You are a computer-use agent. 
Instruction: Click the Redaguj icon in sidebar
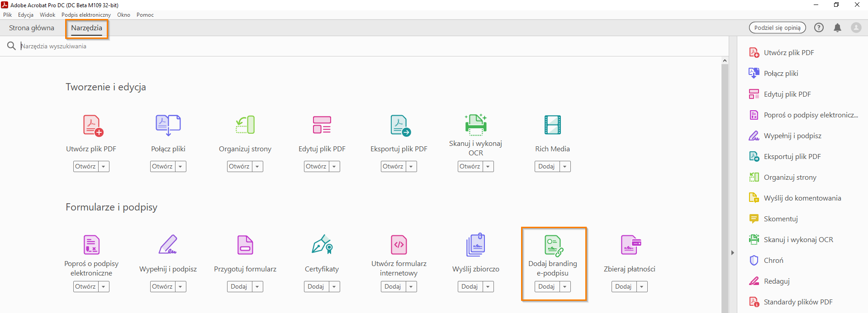click(x=754, y=281)
